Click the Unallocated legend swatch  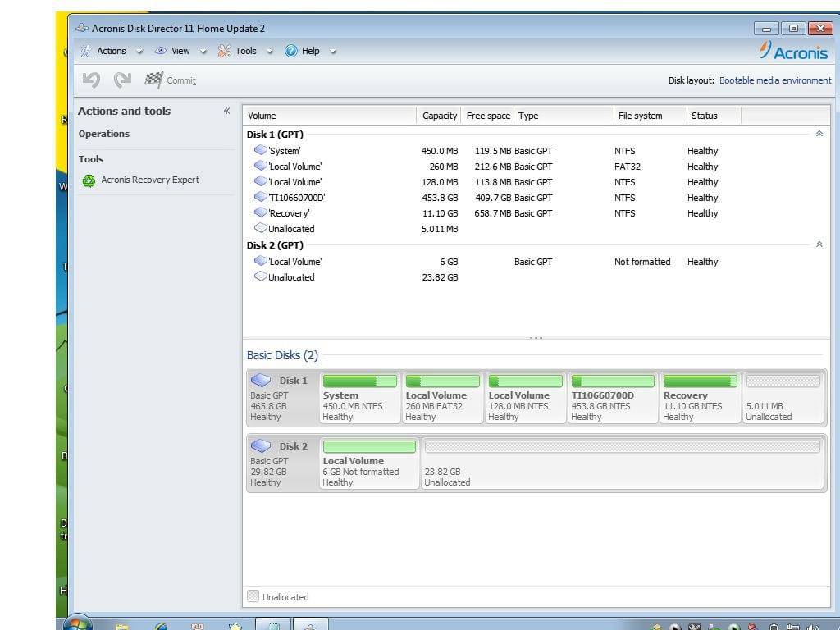[x=253, y=596]
